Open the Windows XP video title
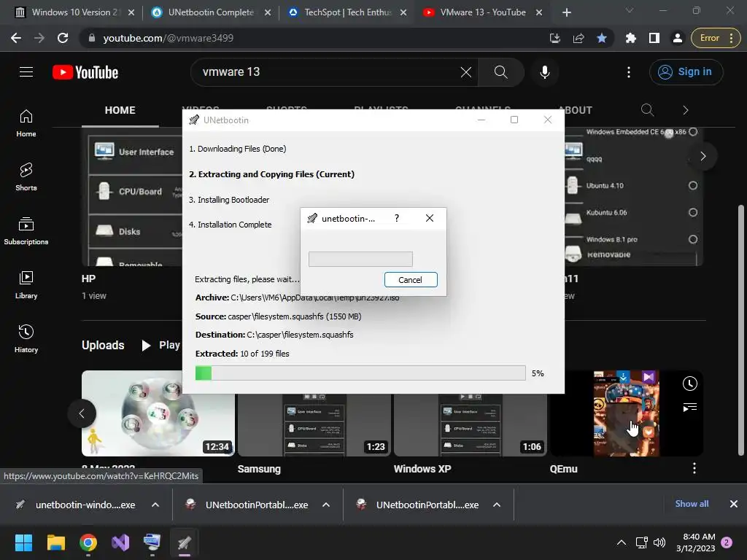The image size is (747, 560). click(x=422, y=469)
